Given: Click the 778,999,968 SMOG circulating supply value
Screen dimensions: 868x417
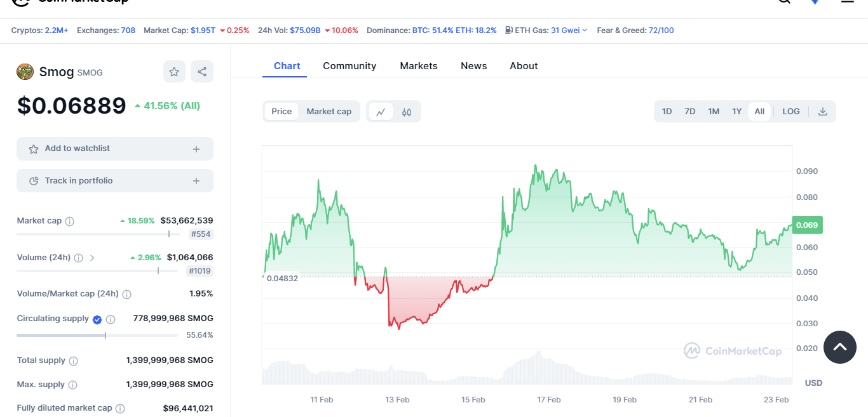Looking at the screenshot, I should [173, 319].
